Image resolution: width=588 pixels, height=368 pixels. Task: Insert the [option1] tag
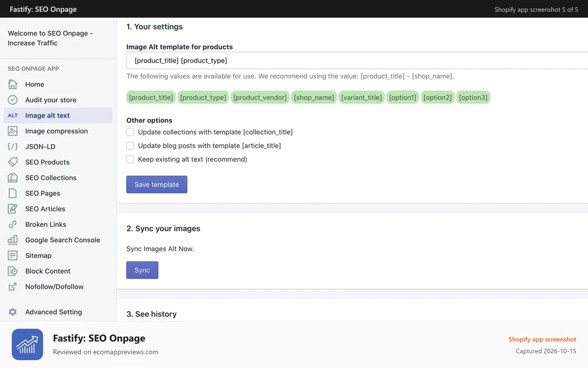403,98
